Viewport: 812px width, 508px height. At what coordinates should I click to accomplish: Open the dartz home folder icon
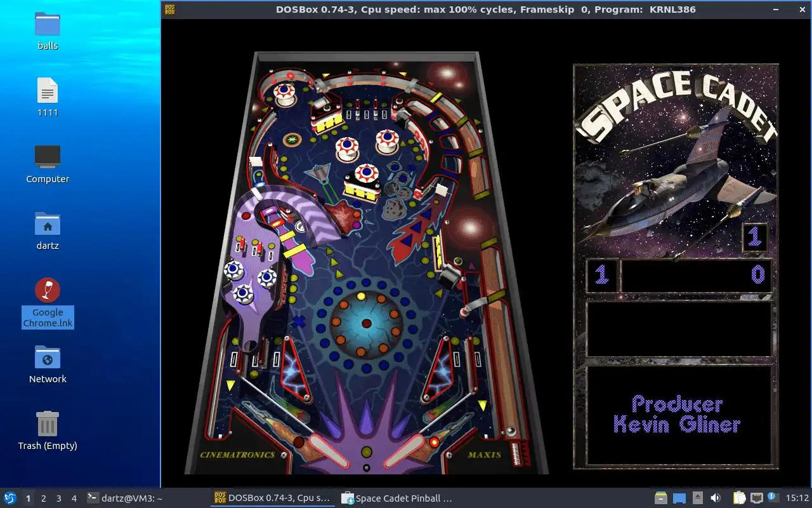tap(48, 224)
